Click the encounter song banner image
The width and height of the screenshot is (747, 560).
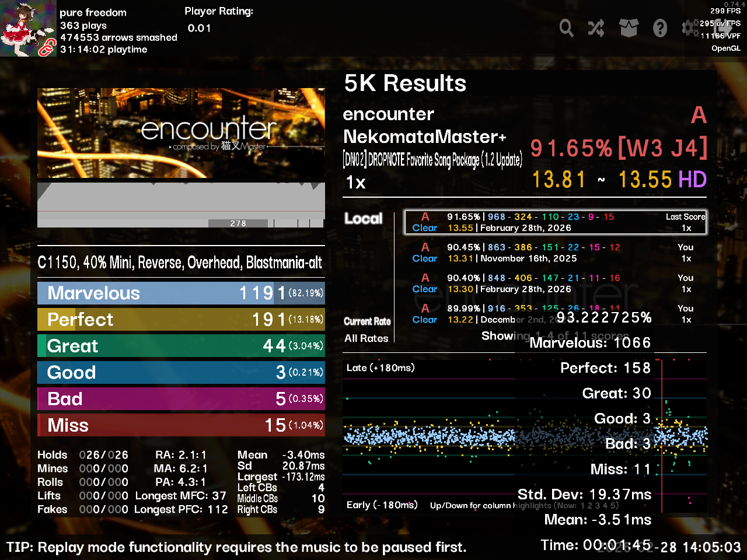click(x=181, y=133)
